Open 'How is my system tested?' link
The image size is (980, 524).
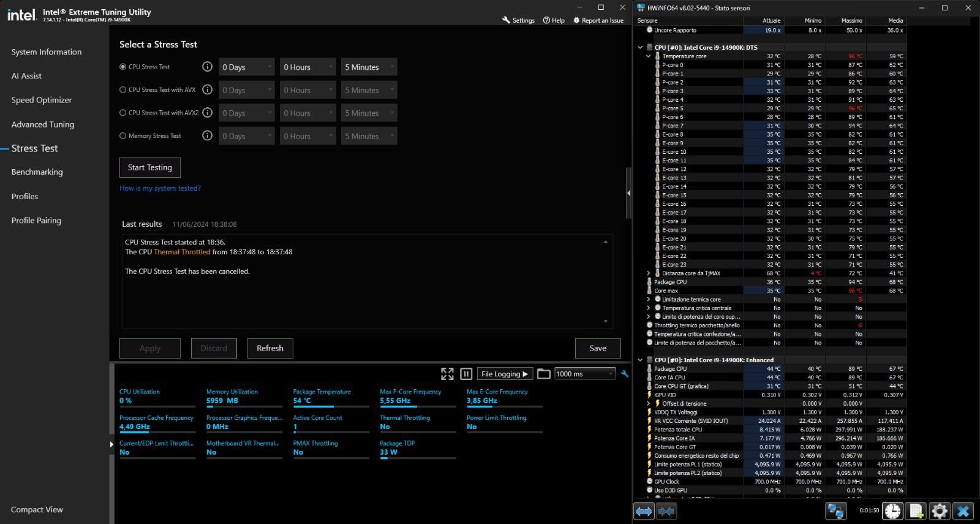pos(160,188)
